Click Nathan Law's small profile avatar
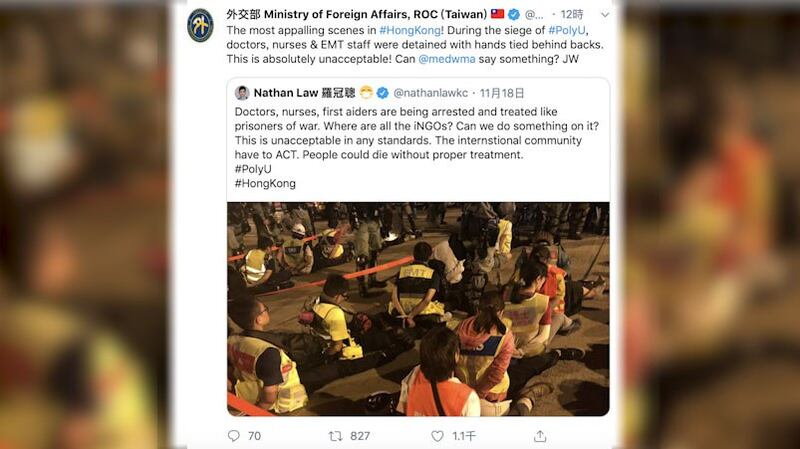This screenshot has height=449, width=800. pyautogui.click(x=242, y=93)
